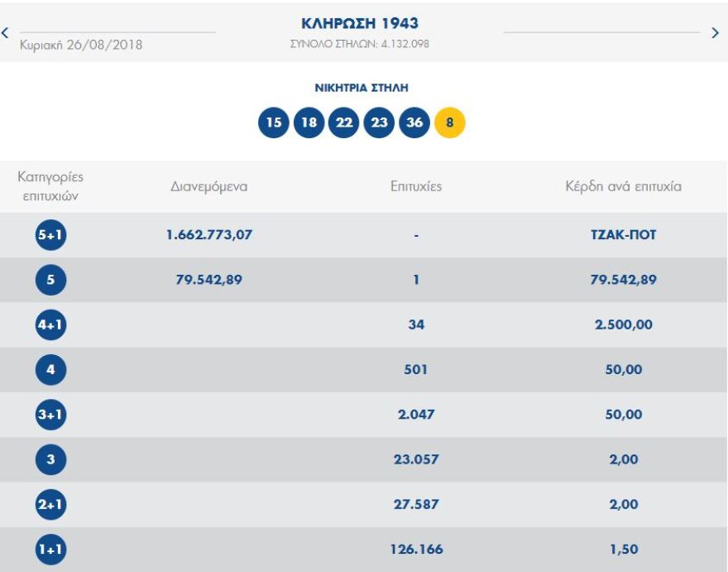Click winning number ball 23
This screenshot has height=572, width=728.
click(379, 123)
